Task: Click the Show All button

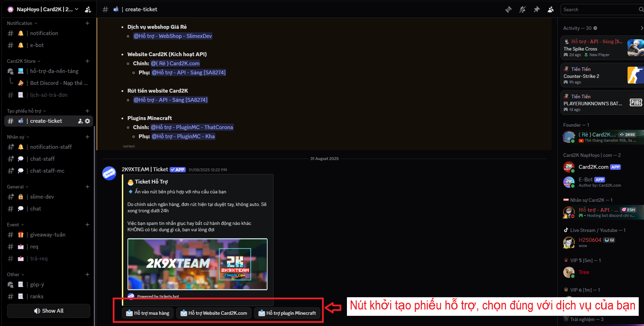Action: [x=48, y=311]
